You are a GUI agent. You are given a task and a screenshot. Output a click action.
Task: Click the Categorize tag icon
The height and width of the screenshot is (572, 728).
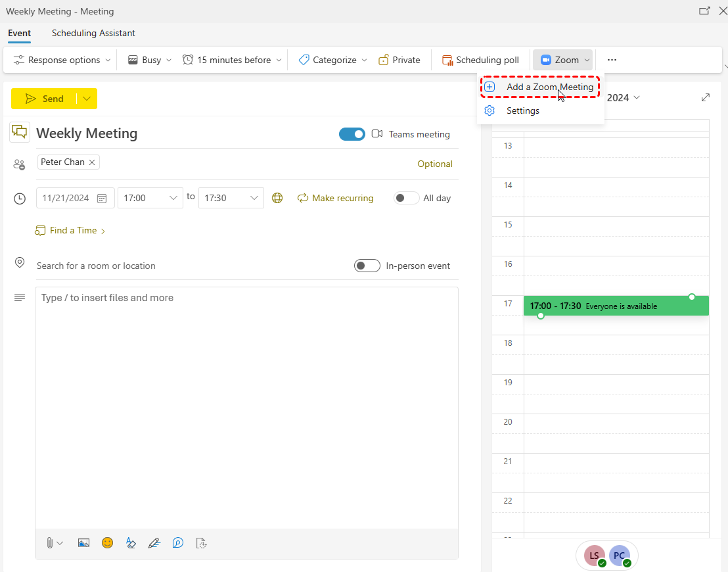[304, 60]
